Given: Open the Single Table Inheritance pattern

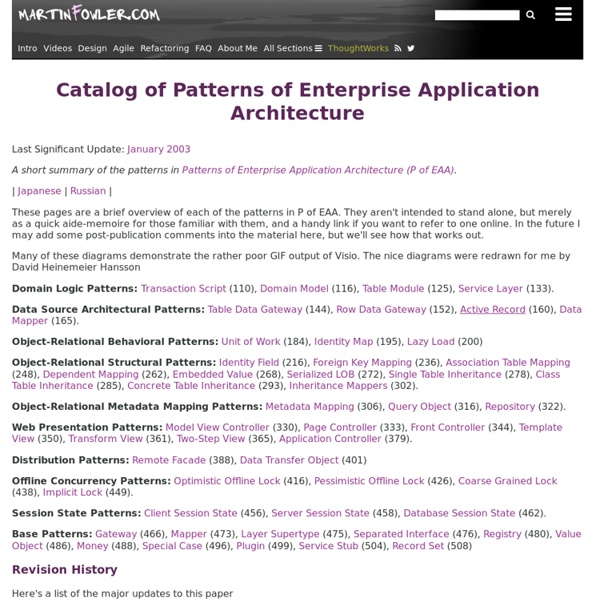Looking at the screenshot, I should click(x=445, y=375).
